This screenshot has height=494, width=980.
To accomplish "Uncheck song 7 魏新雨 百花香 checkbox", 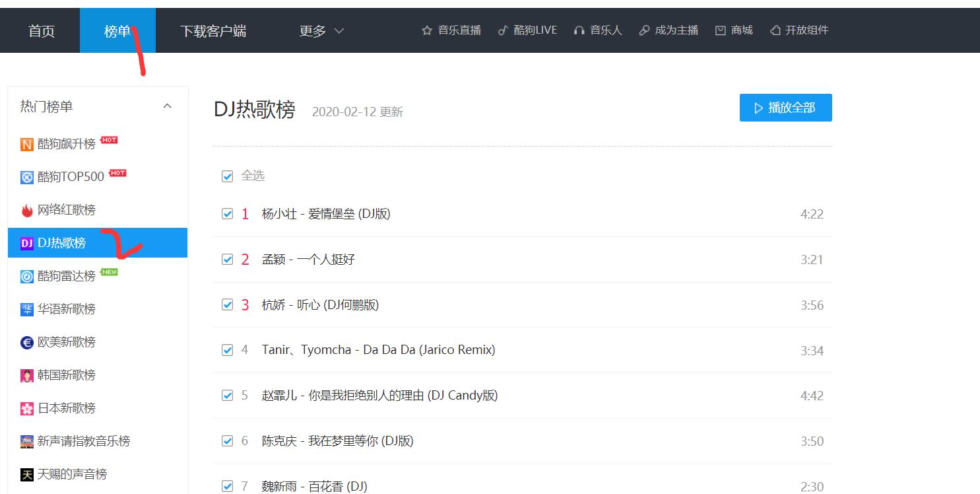I will (228, 487).
